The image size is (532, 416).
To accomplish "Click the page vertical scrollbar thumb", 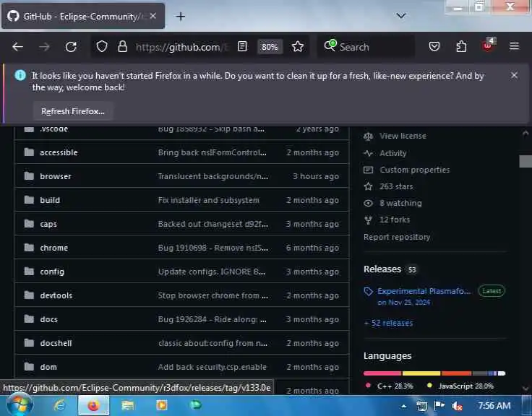I will [x=525, y=161].
